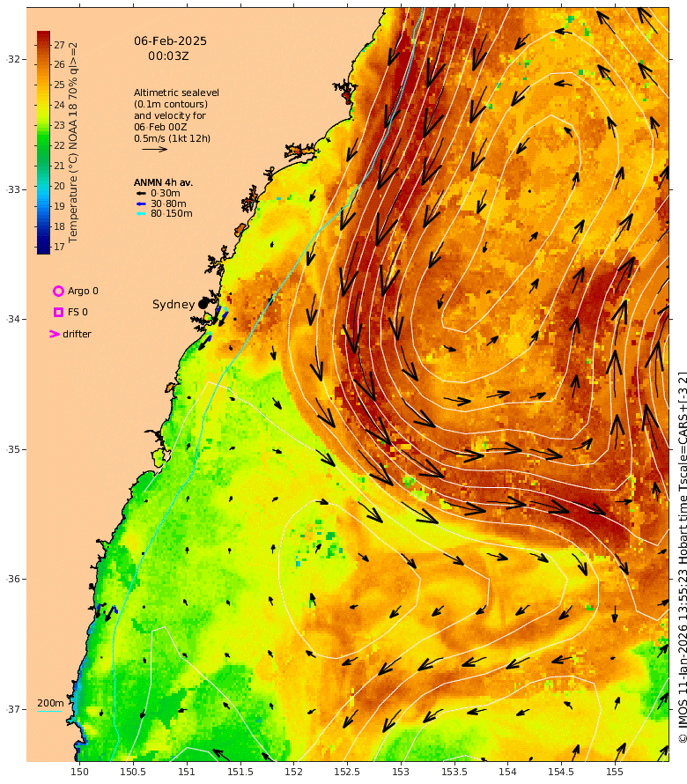Click the -35 latitude tick label
Viewport: 687px width, 784px height.
(x=13, y=449)
